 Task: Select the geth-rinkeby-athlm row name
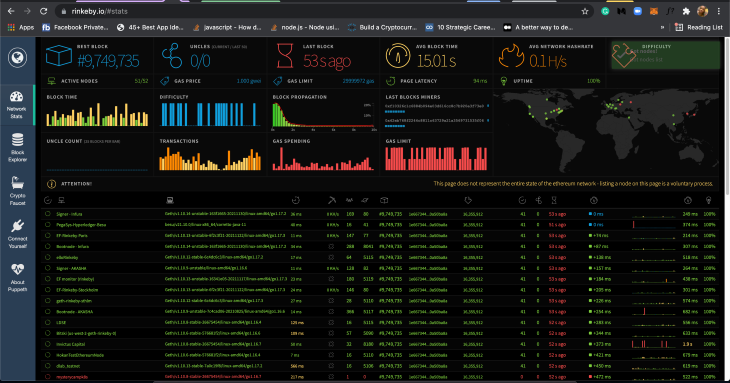[x=74, y=301]
